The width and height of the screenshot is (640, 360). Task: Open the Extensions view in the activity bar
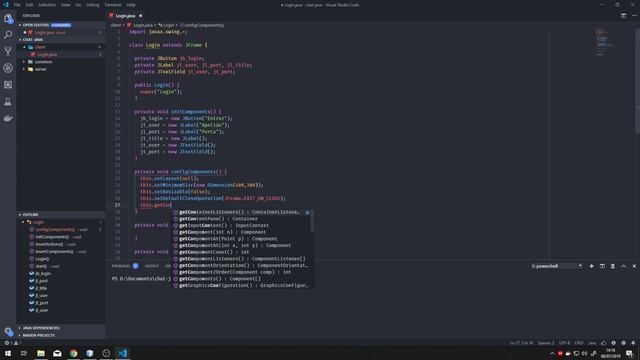click(8, 84)
